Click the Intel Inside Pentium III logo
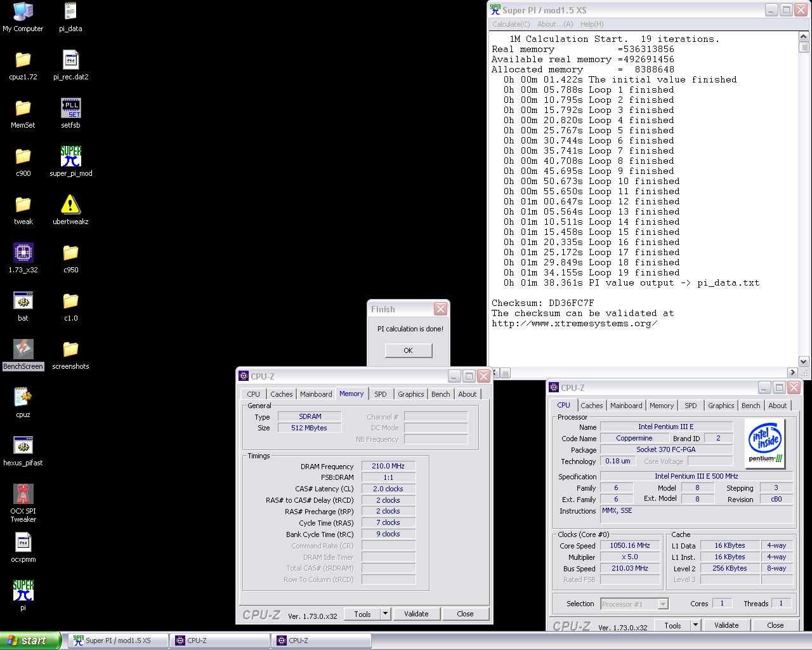This screenshot has width=812, height=650. click(x=766, y=444)
